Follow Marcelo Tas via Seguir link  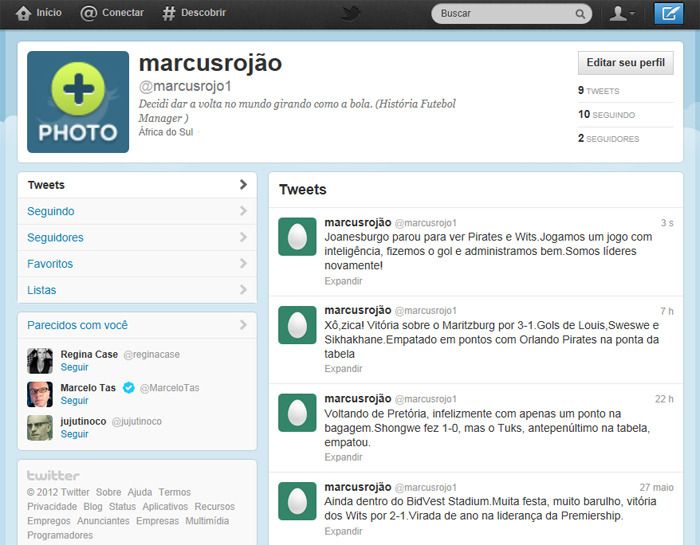click(75, 401)
